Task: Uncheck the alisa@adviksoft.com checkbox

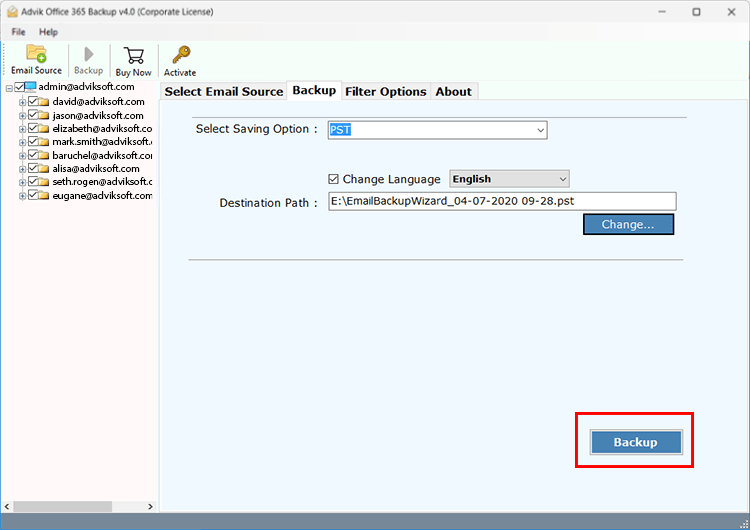Action: point(33,168)
